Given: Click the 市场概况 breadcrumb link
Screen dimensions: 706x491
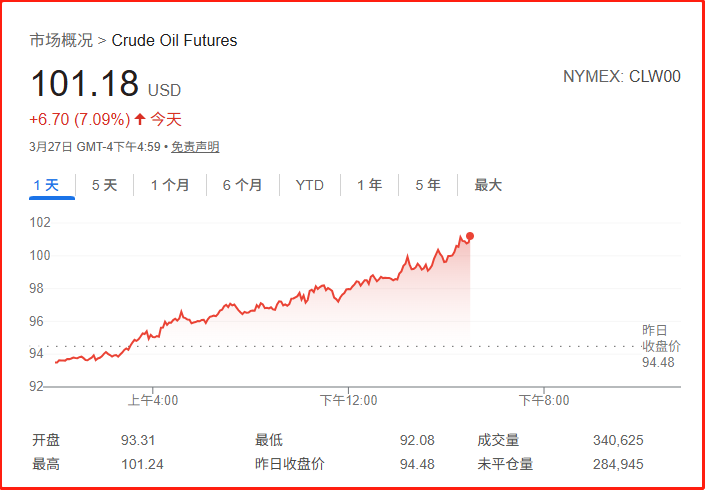Looking at the screenshot, I should tap(61, 41).
